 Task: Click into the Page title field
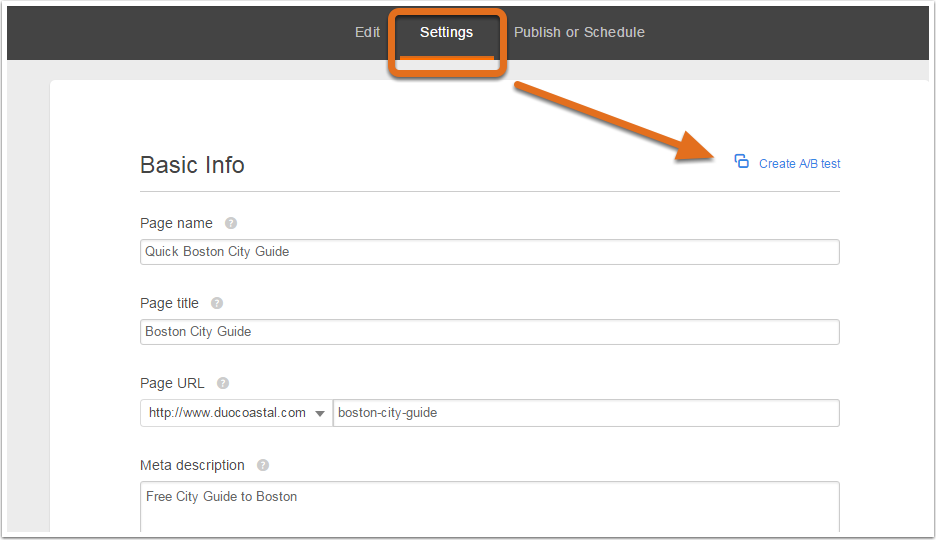(489, 332)
